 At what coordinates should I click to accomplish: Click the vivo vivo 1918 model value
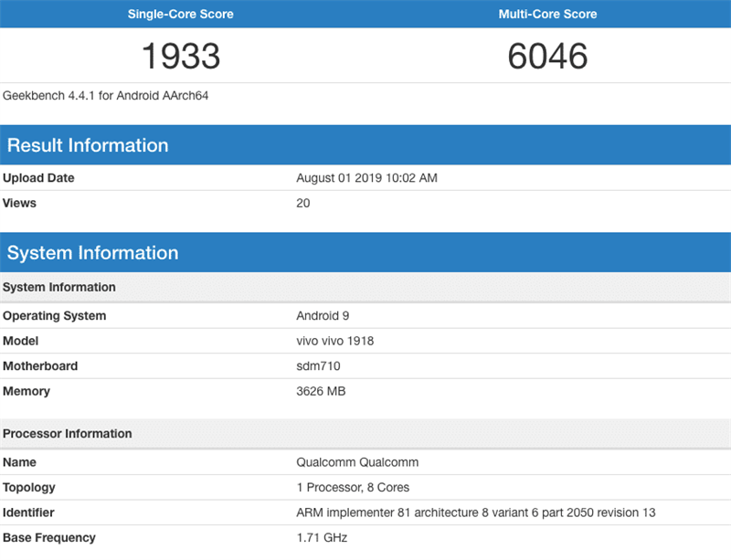(x=334, y=341)
